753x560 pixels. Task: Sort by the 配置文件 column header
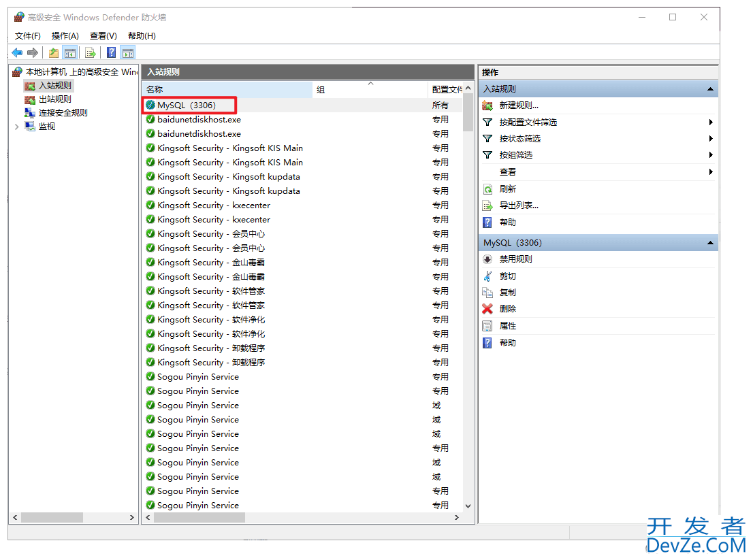coord(445,90)
